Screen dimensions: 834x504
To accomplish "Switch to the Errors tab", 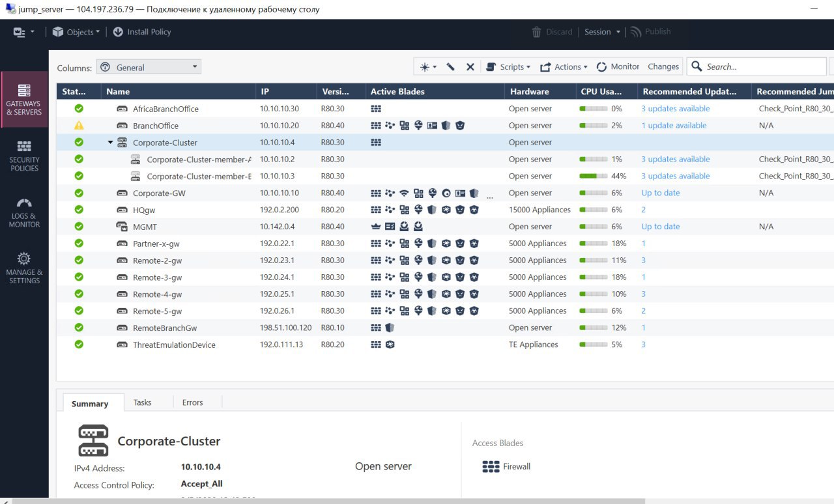I will [x=192, y=402].
